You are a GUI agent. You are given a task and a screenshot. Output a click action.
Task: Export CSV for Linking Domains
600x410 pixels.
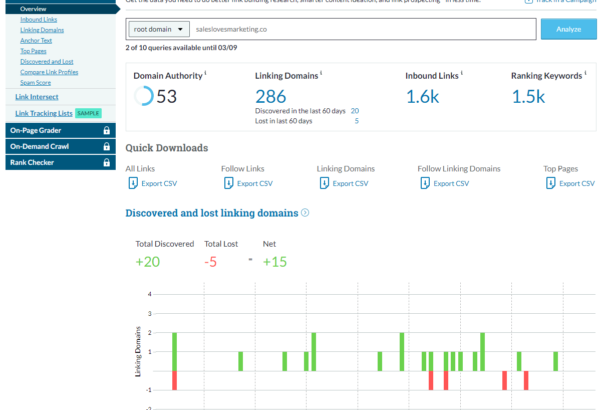tap(351, 184)
